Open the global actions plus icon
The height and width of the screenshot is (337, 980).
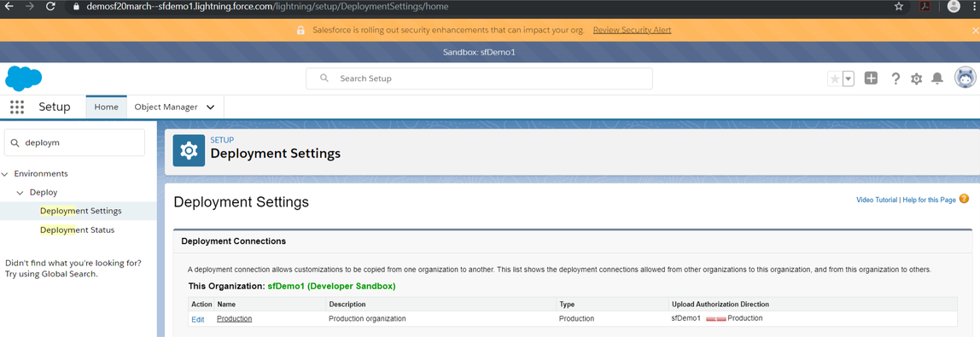[871, 78]
